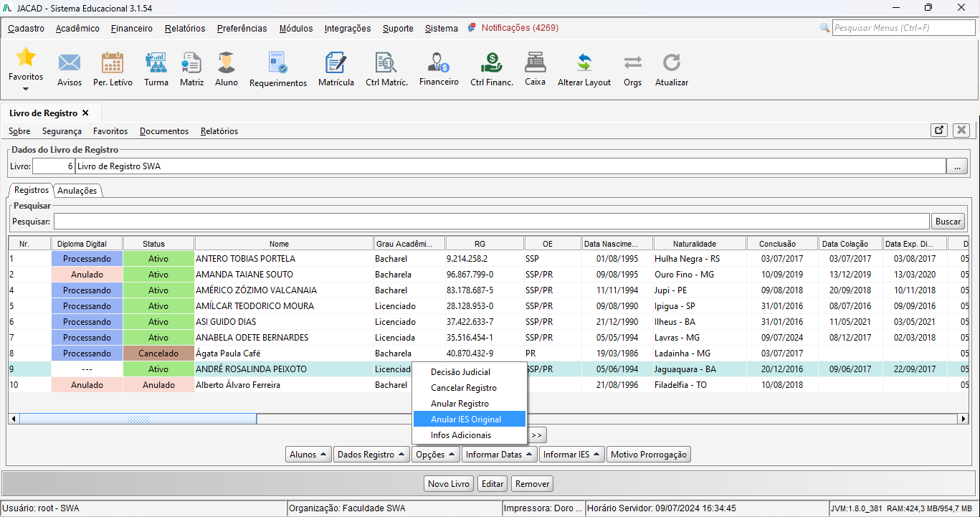Open the Cadastro menu
Viewport: 980px width, 517px height.
click(27, 29)
